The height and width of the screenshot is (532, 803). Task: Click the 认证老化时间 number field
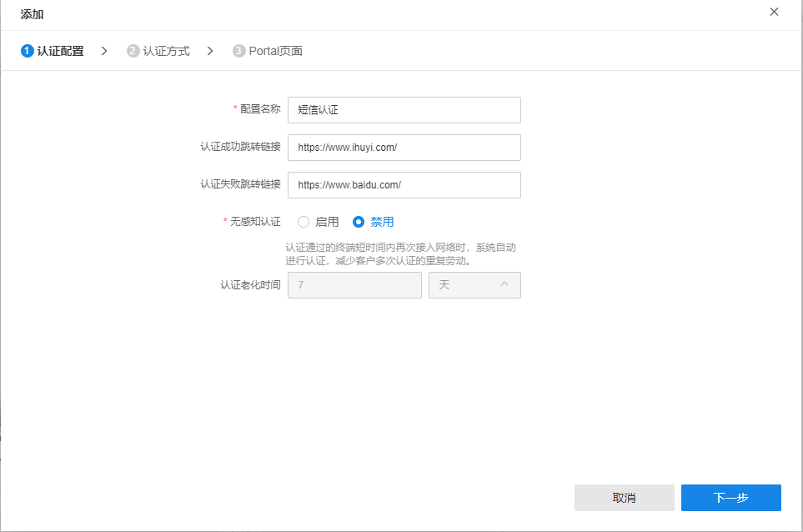point(354,285)
